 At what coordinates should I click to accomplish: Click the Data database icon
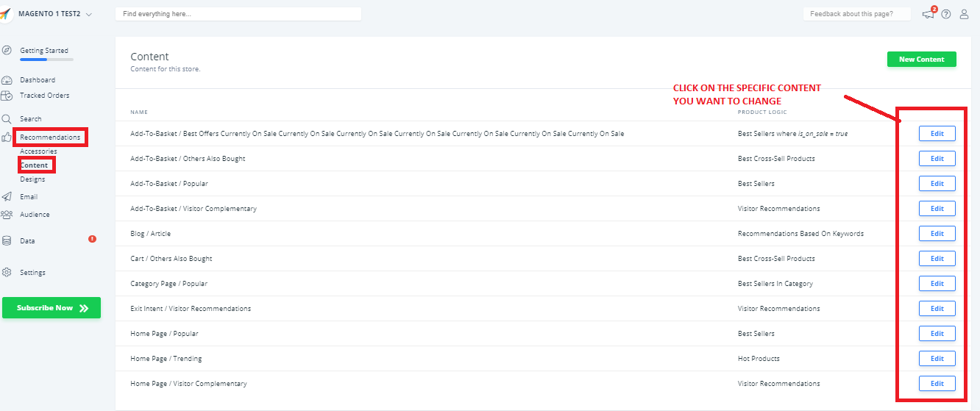coord(7,241)
